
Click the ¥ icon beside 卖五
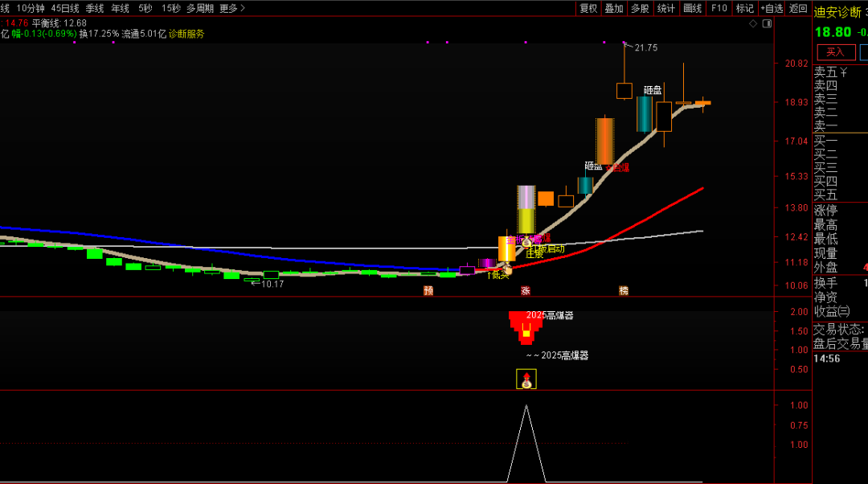coord(843,72)
